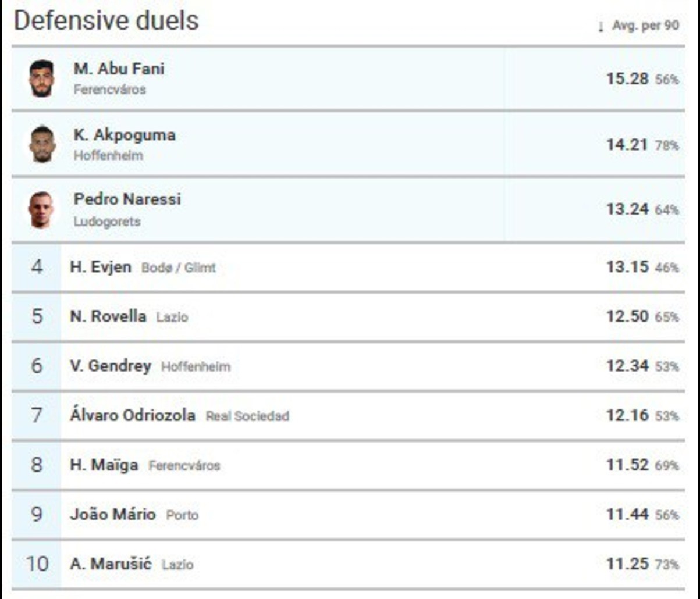Click K. Akpoguma's player photo

pyautogui.click(x=42, y=144)
